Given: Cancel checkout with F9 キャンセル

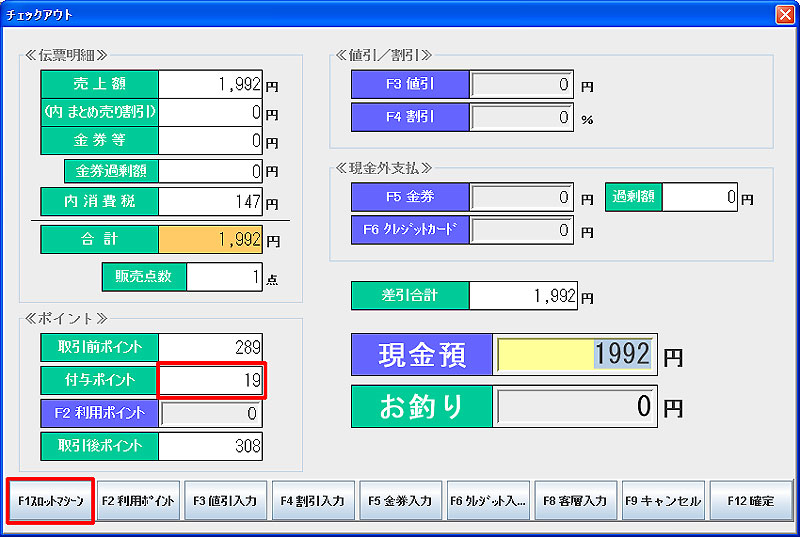Looking at the screenshot, I should (663, 500).
